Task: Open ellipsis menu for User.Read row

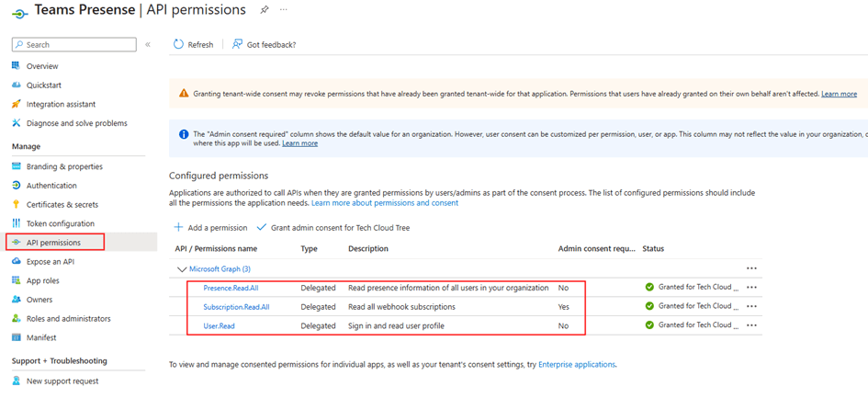Action: [751, 325]
